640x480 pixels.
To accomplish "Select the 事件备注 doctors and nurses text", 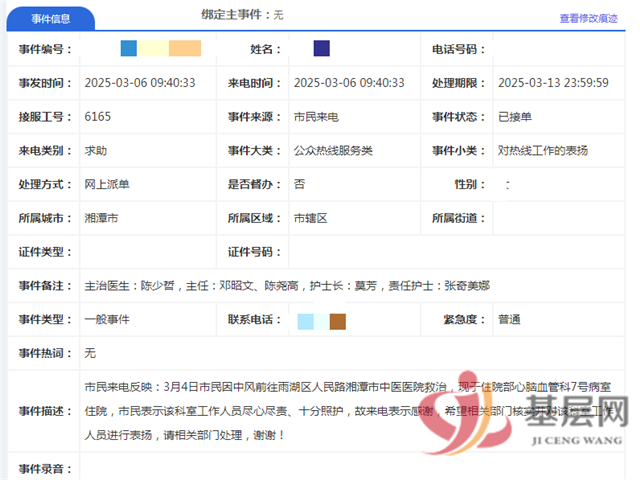I will pos(287,286).
